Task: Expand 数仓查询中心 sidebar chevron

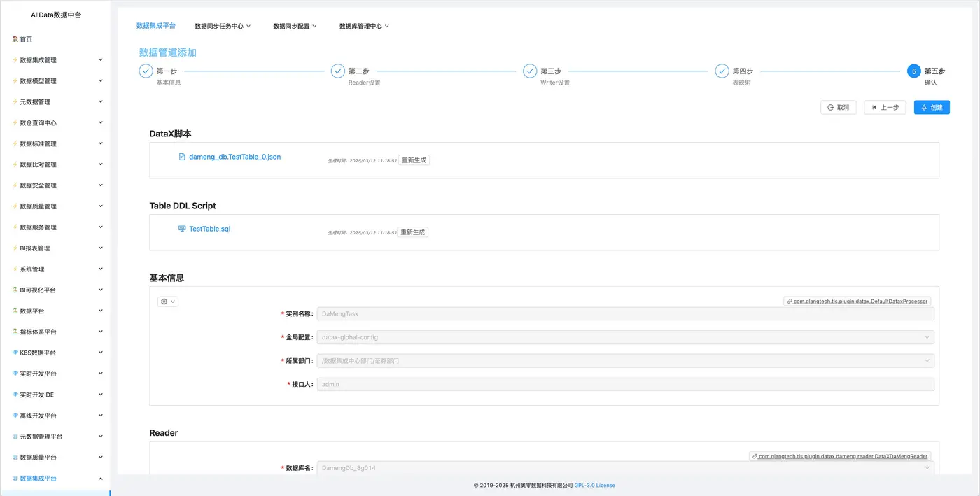Action: pos(100,123)
